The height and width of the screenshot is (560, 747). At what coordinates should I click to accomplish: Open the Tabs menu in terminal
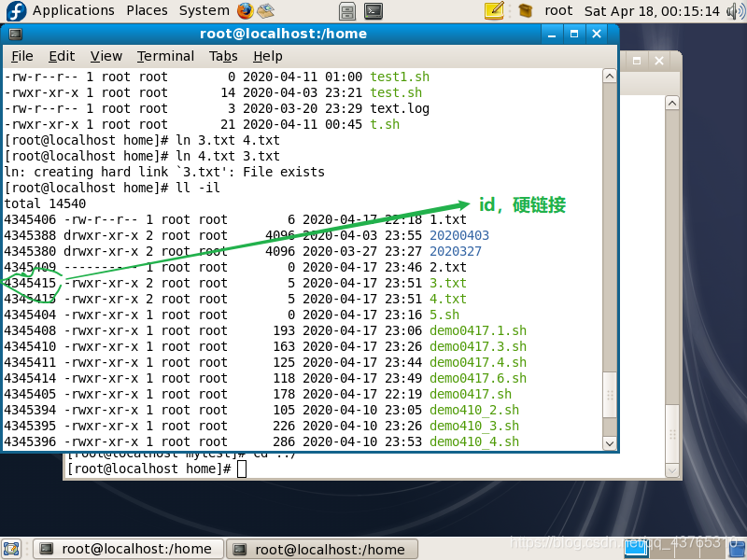(x=223, y=56)
